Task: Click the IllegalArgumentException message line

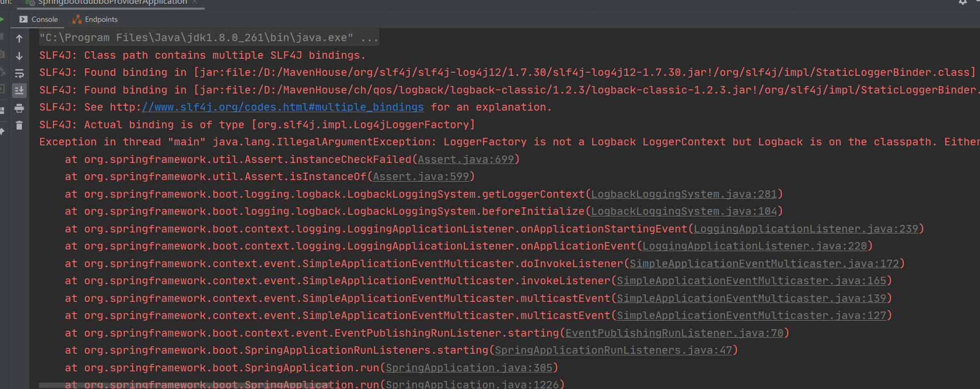Action: pyautogui.click(x=508, y=142)
